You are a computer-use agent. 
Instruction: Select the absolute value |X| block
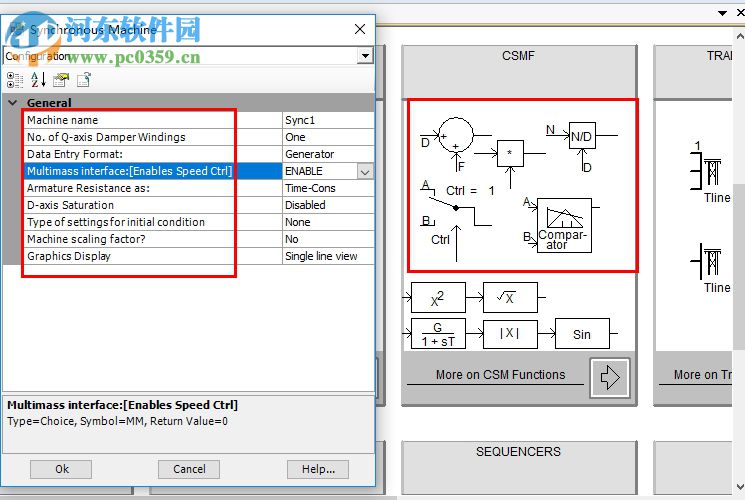(510, 334)
